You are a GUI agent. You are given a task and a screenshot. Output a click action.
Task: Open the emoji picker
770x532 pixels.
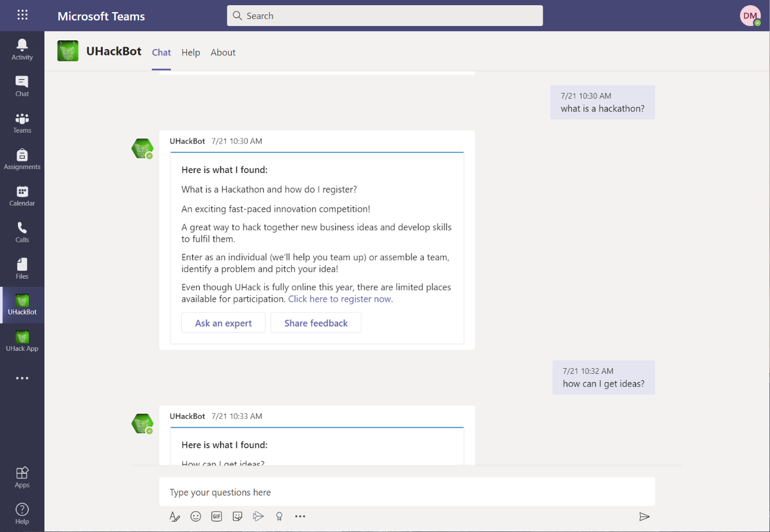click(196, 516)
